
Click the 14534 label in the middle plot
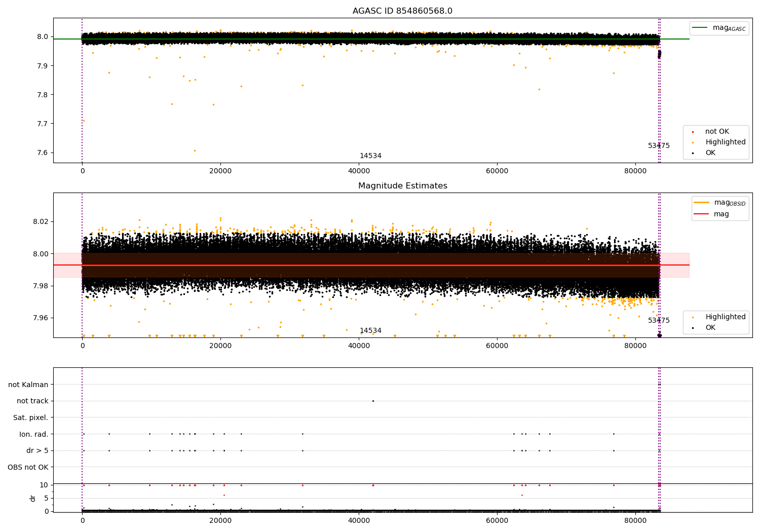370,331
